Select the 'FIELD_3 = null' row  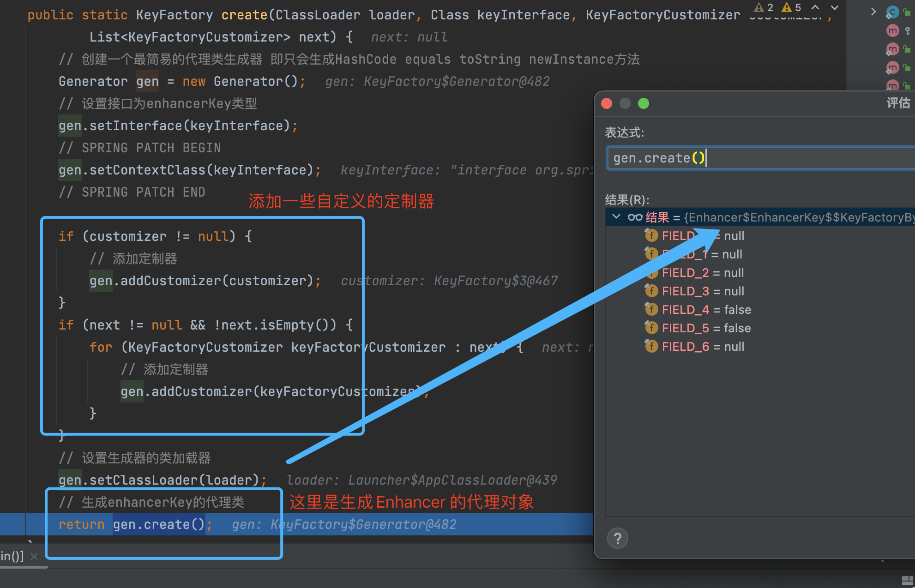[x=760, y=291]
